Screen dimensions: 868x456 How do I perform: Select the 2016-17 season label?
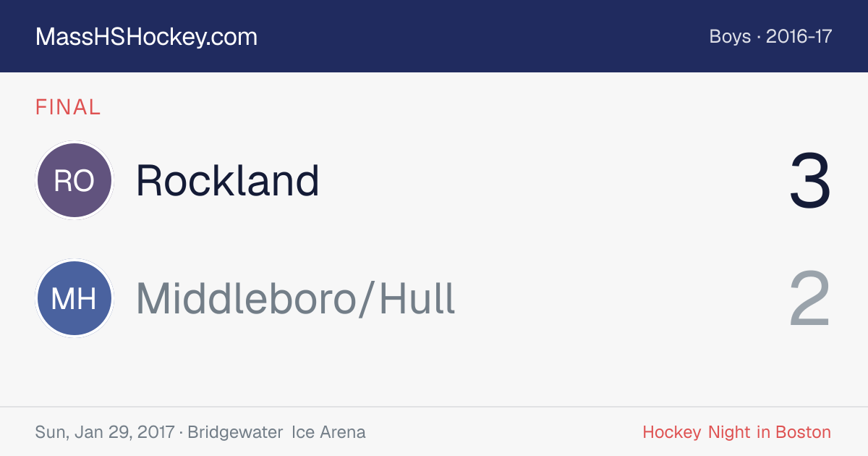point(799,36)
